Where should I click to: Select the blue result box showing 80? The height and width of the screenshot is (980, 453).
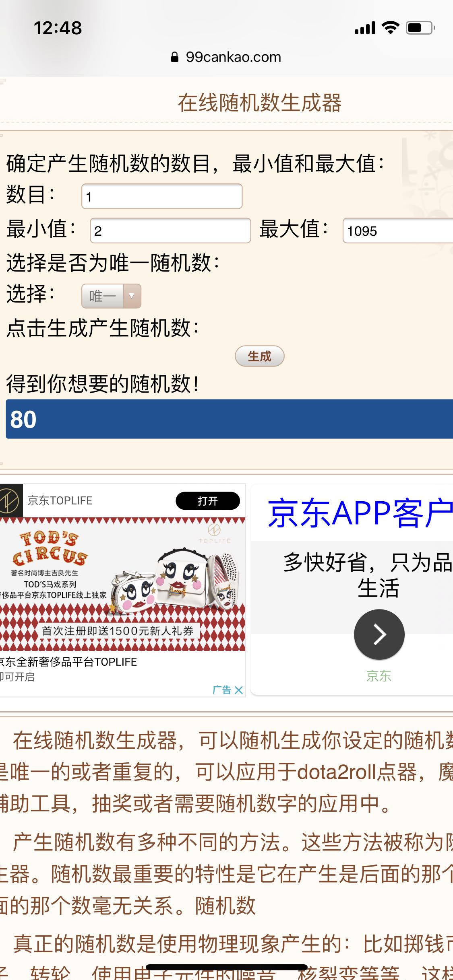coord(230,419)
